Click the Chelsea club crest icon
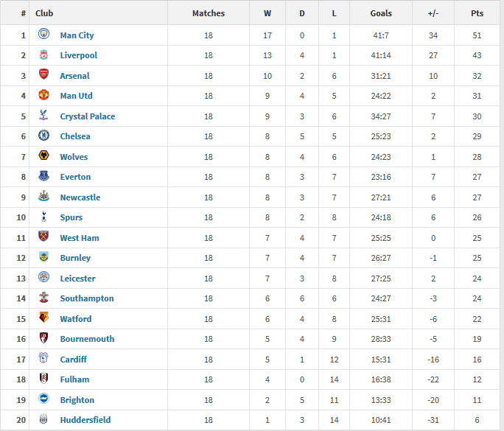The width and height of the screenshot is (504, 431). (x=43, y=136)
